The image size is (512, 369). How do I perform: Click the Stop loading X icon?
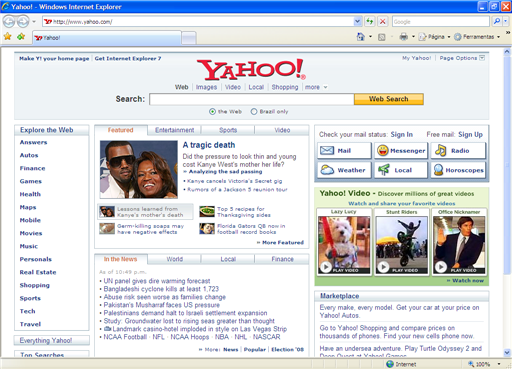click(x=383, y=22)
